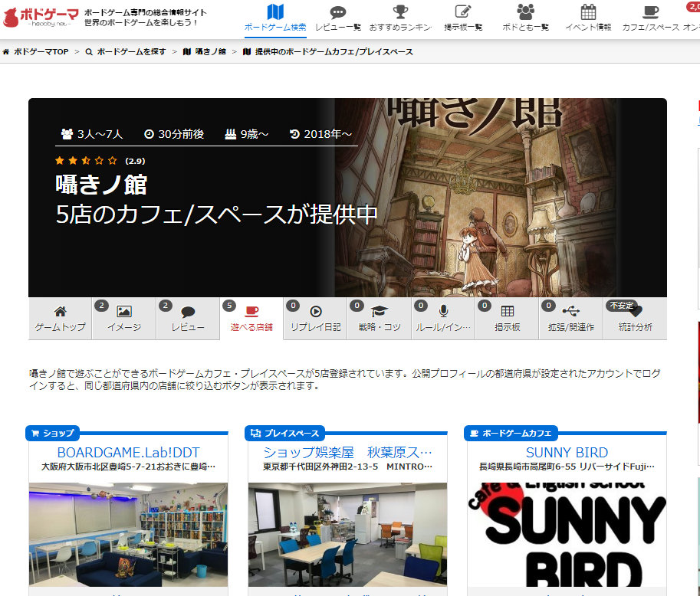Open the 拡張/関連作 tab
Screen dimensions: 700x596
(571, 319)
